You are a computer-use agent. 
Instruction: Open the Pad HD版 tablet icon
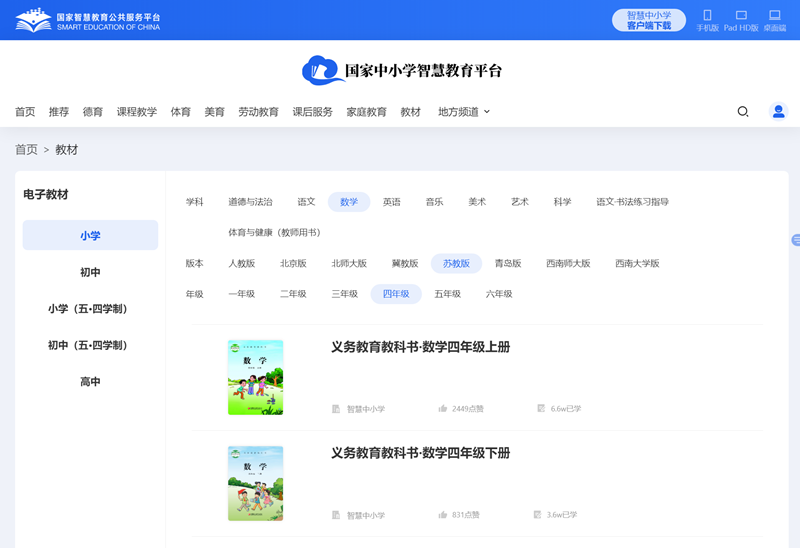(x=741, y=15)
